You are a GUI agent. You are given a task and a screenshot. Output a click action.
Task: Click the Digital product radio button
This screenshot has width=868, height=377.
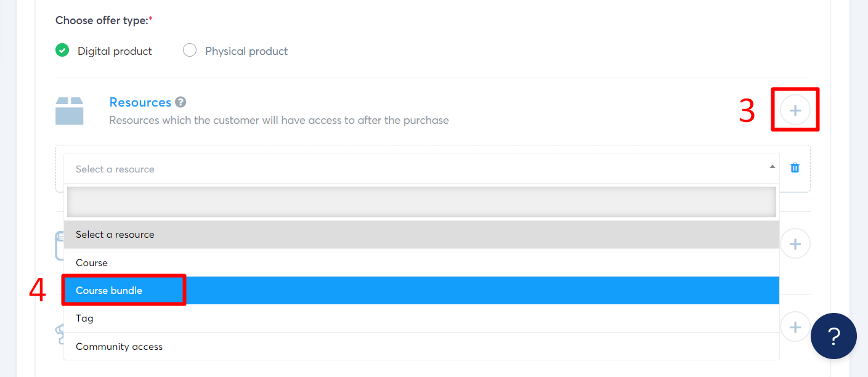click(x=62, y=50)
